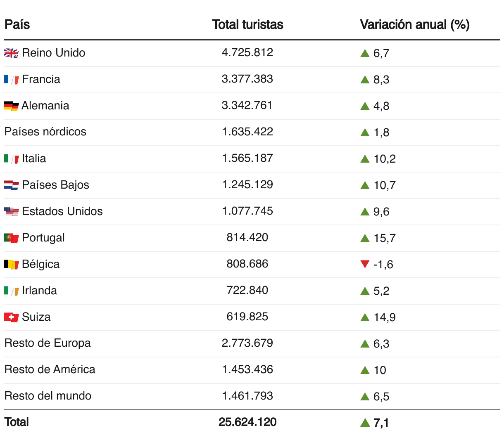Click the red down arrow for Bélgica
Screen dimensions: 504x440
point(365,264)
